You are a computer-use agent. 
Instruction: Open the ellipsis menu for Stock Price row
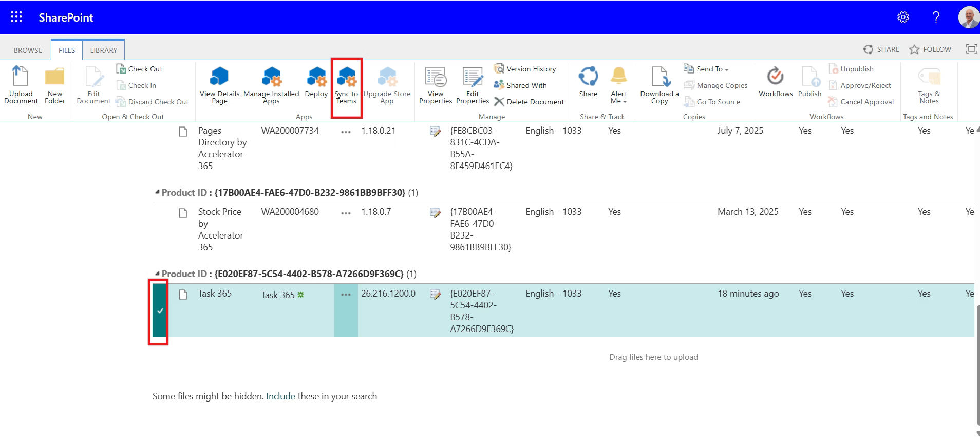point(346,213)
